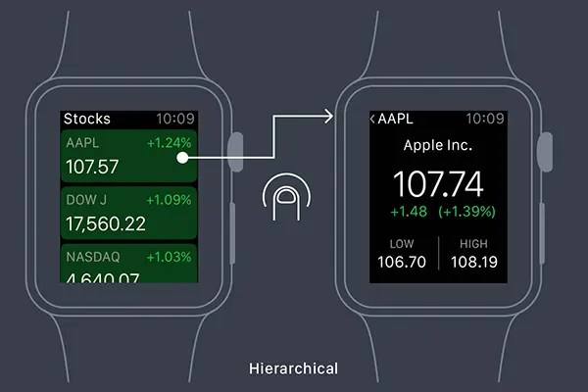
Task: Click the +1.24% change on AAPL row
Action: pos(170,143)
